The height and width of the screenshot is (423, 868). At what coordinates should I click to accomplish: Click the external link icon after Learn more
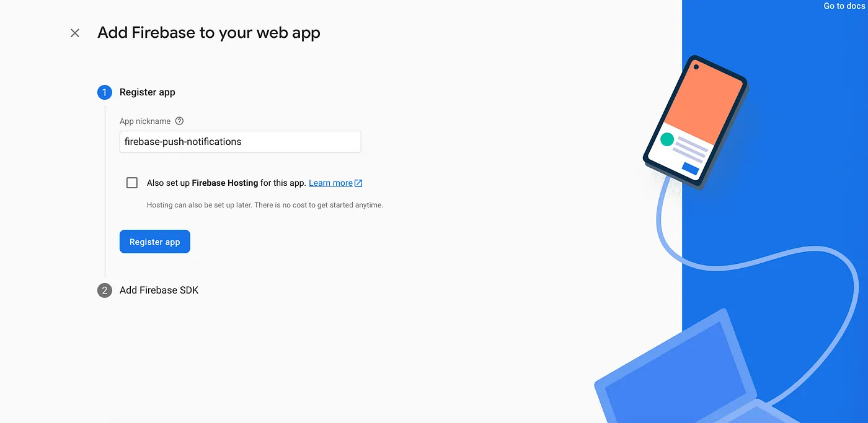tap(358, 183)
